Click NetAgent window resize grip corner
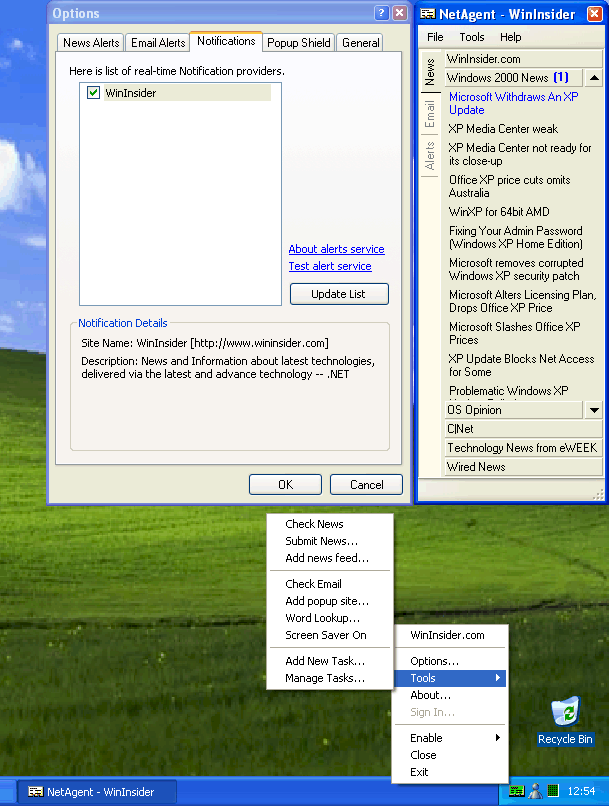 click(598, 494)
